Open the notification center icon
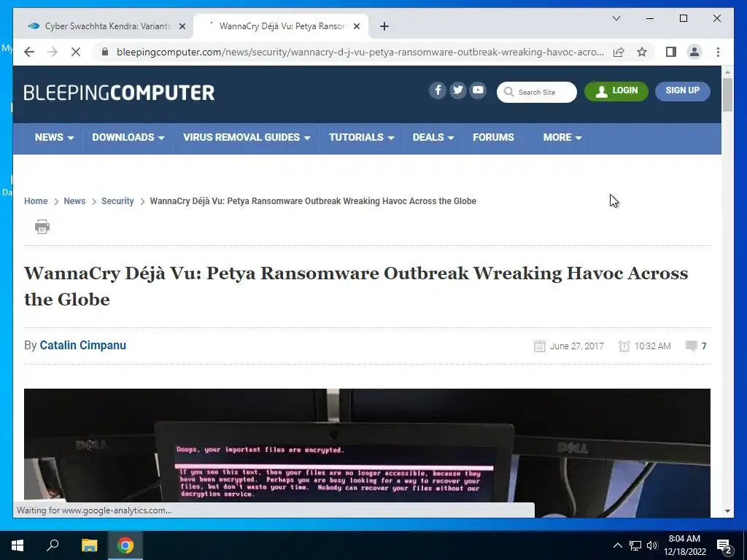This screenshot has height=560, width=747. (x=724, y=546)
